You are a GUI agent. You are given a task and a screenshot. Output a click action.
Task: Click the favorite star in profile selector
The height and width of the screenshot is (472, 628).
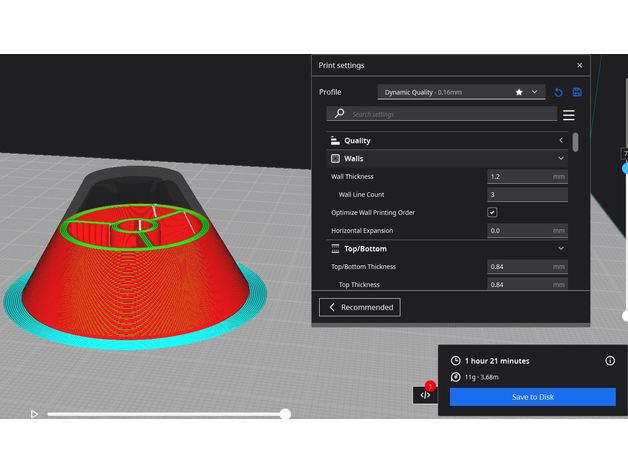tap(519, 92)
